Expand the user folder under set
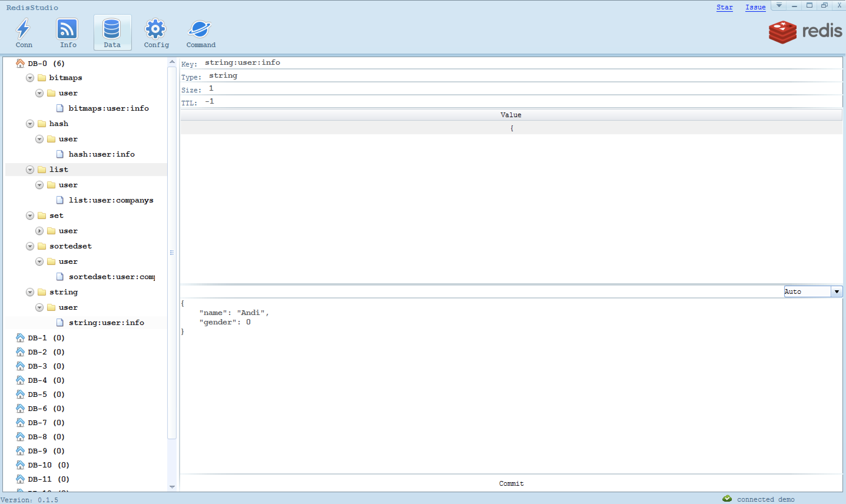The width and height of the screenshot is (846, 504). (39, 231)
